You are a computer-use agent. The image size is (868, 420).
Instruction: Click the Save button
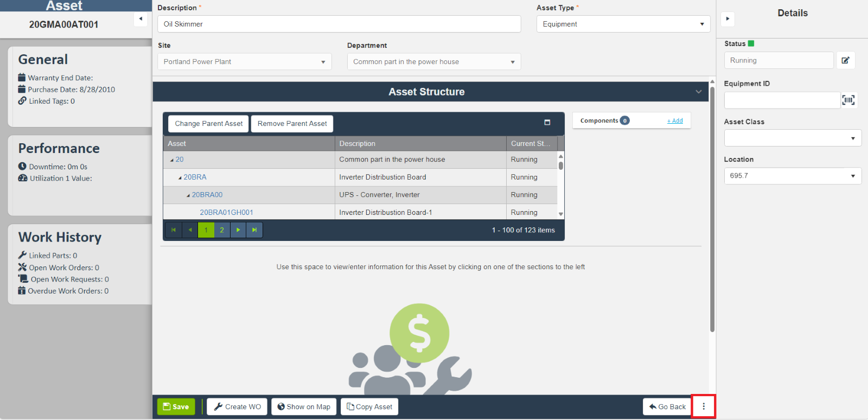point(176,406)
